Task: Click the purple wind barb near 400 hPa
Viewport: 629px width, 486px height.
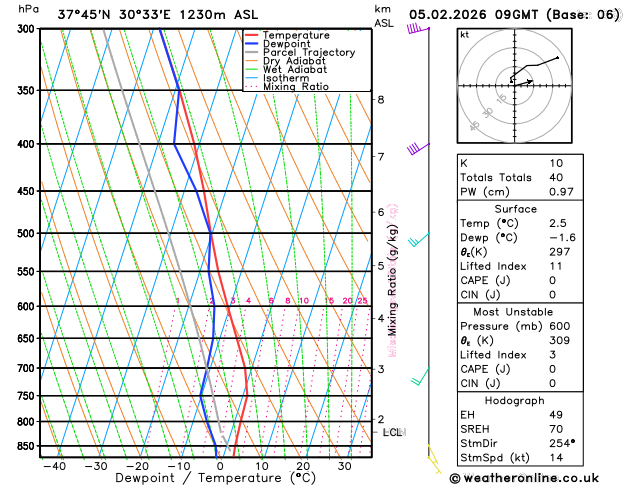Action: [x=414, y=149]
